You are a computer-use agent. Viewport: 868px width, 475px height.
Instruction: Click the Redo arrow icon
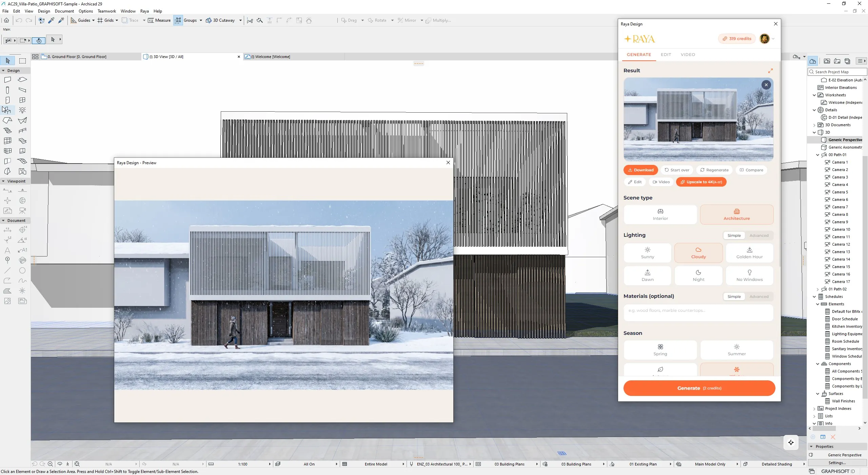29,20
